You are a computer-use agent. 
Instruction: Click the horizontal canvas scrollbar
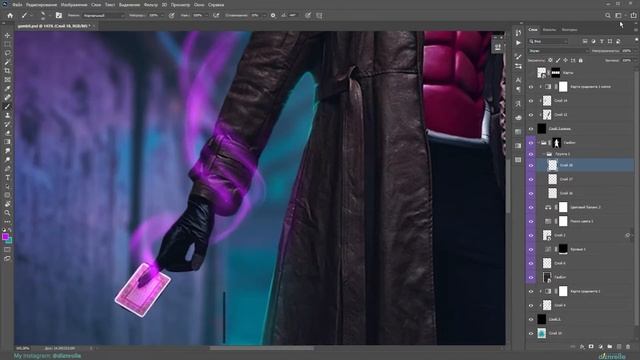point(261,348)
